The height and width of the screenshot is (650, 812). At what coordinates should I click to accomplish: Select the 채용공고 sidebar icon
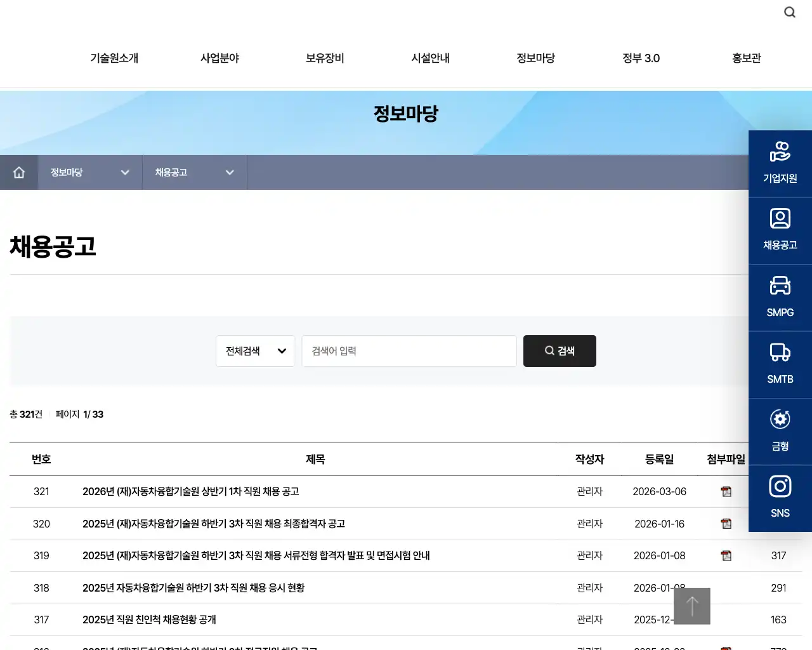[780, 230]
